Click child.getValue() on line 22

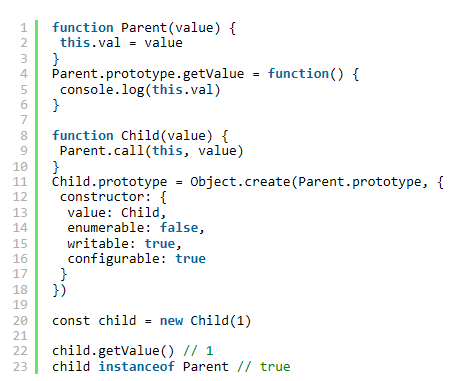point(113,351)
